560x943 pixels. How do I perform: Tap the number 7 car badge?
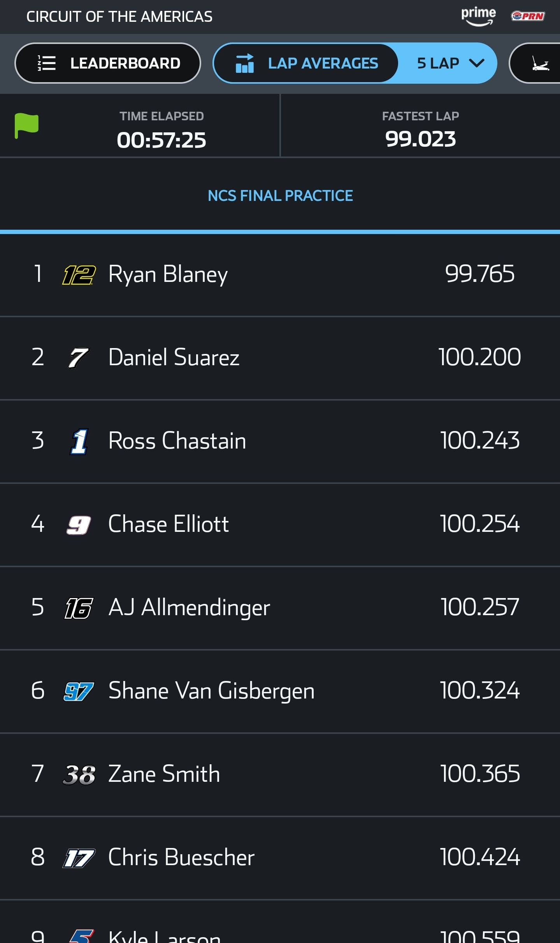[x=79, y=358]
